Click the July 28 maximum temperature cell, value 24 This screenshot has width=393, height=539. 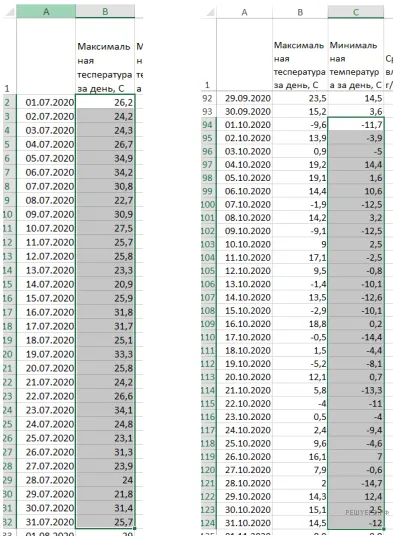tap(105, 480)
